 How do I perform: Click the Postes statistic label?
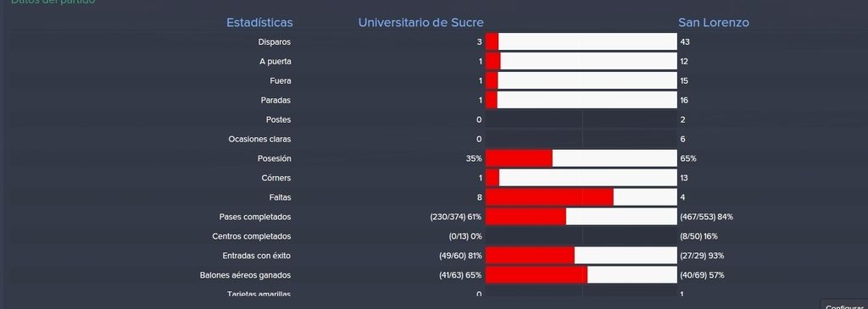[x=278, y=119]
